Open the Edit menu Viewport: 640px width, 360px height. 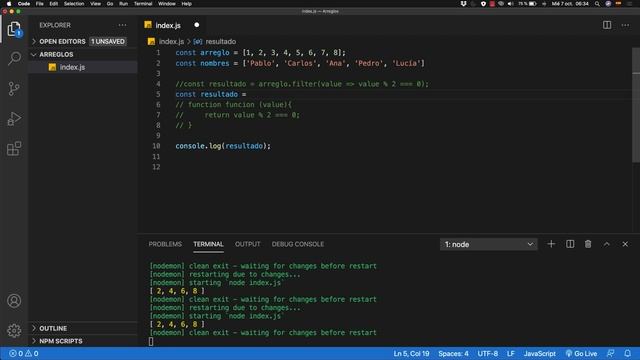[x=53, y=4]
